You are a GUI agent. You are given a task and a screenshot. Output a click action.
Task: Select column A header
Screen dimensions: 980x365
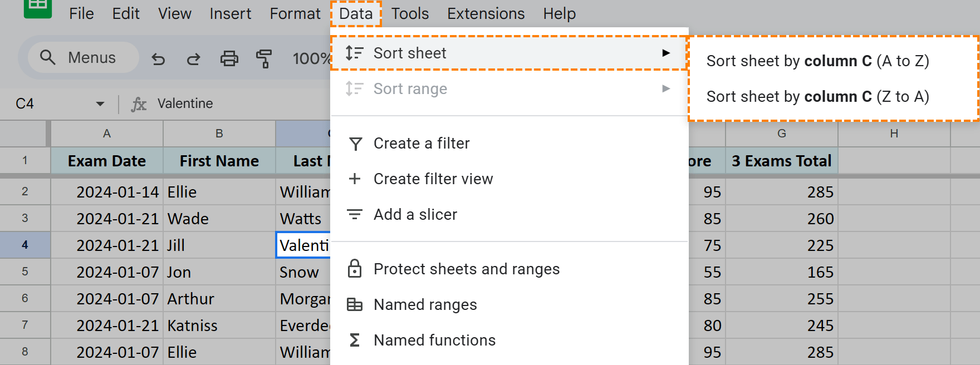pos(107,134)
